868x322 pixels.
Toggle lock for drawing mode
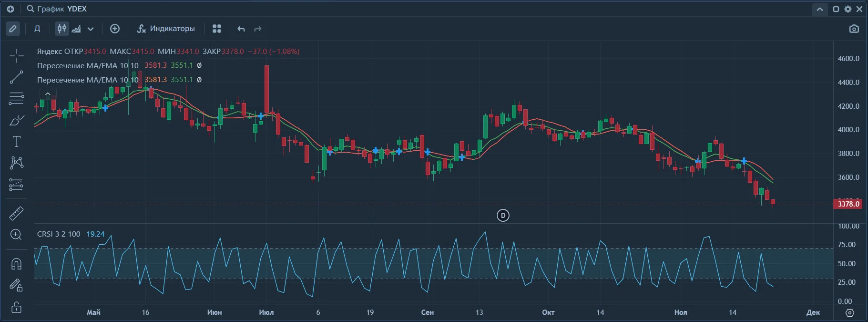click(16, 285)
